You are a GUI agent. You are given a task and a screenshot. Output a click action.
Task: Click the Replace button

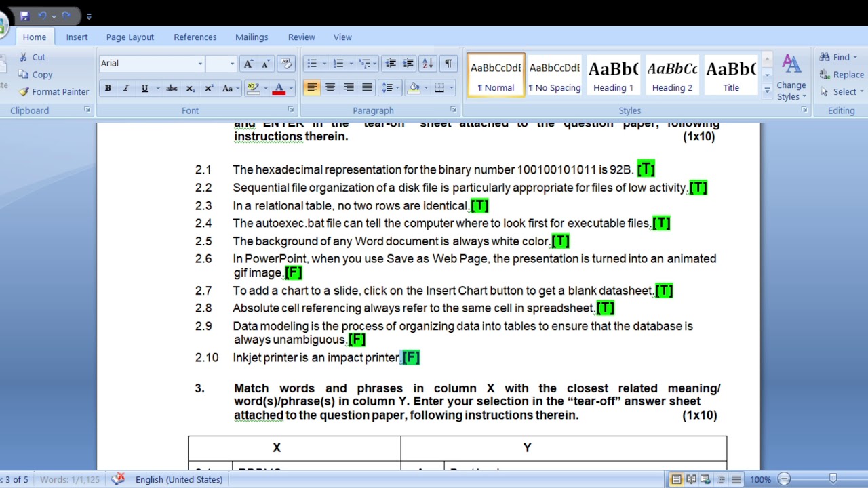pos(842,75)
